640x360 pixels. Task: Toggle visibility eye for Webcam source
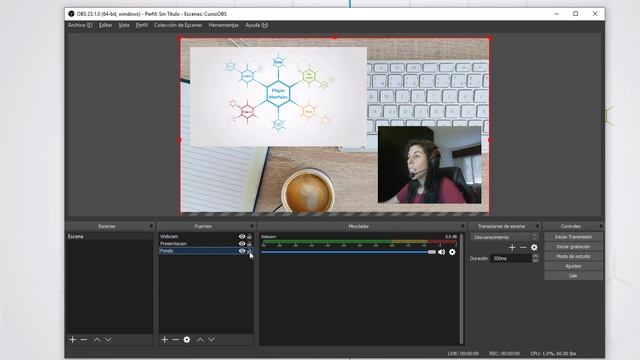tap(242, 236)
